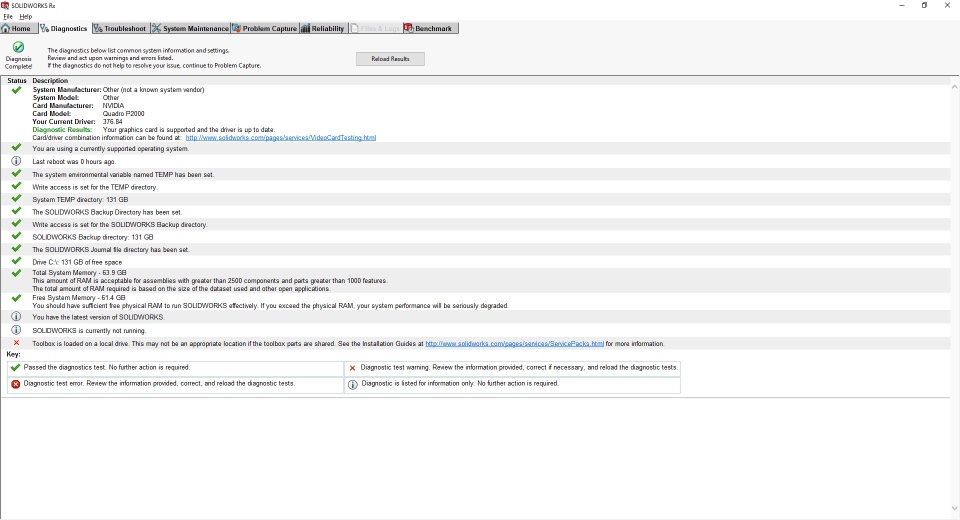Viewport: 960px width, 520px height.
Task: Click check icon for Backup Directory set
Action: point(17,211)
